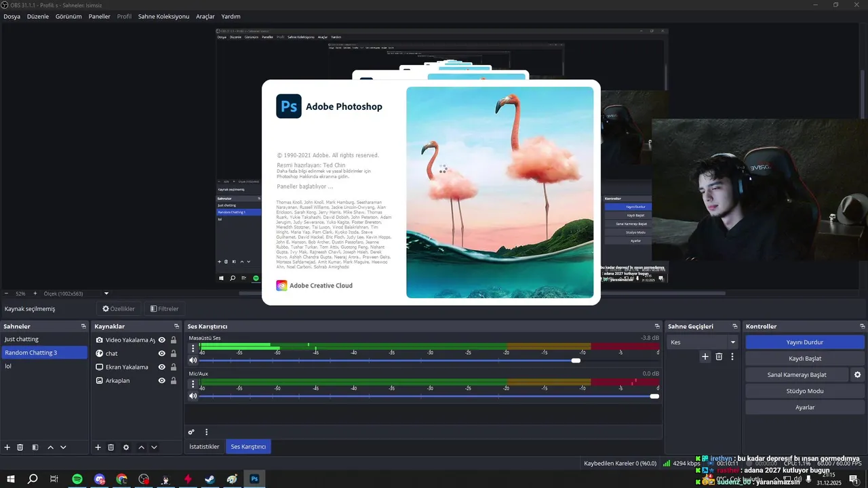Add a new source in Kaynaklar panel
Screen dimensions: 868x488
[x=98, y=447]
